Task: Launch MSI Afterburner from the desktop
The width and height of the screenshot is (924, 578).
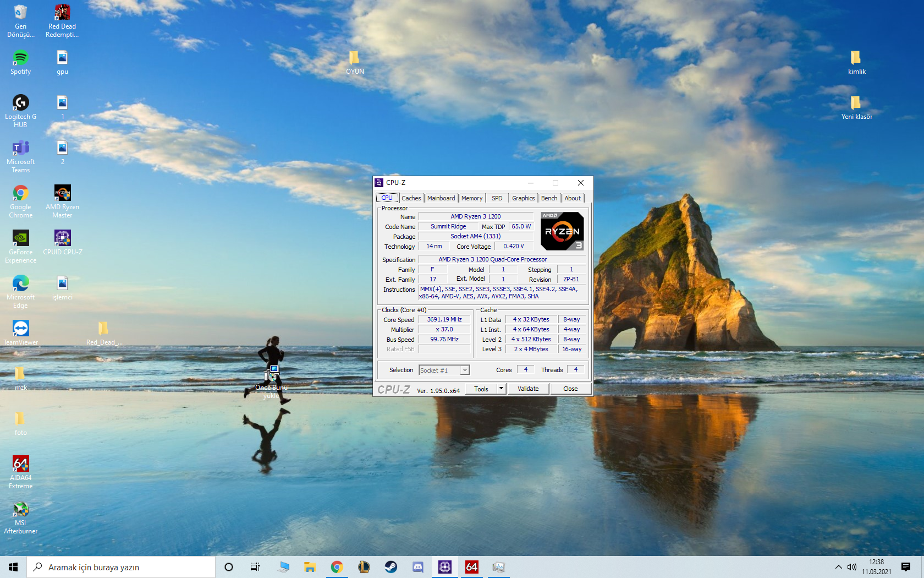Action: (20, 509)
